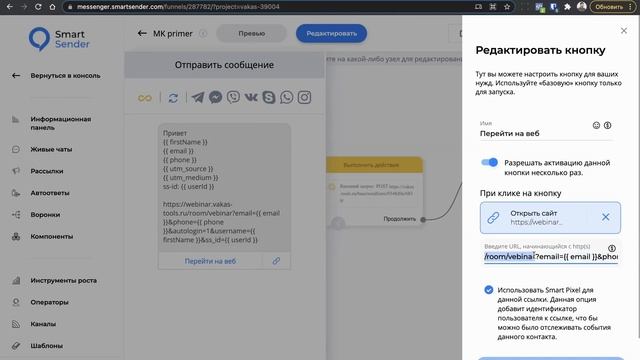
Task: Click the URL input field
Action: pyautogui.click(x=551, y=257)
